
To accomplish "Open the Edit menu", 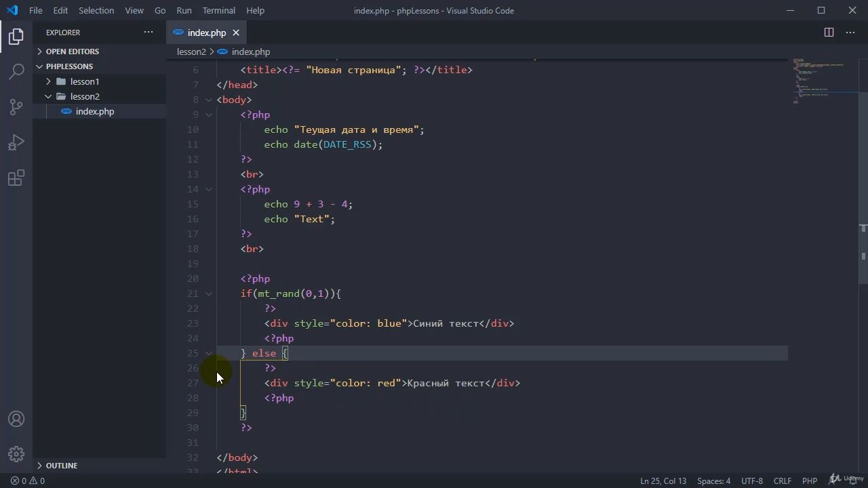I will (x=60, y=10).
